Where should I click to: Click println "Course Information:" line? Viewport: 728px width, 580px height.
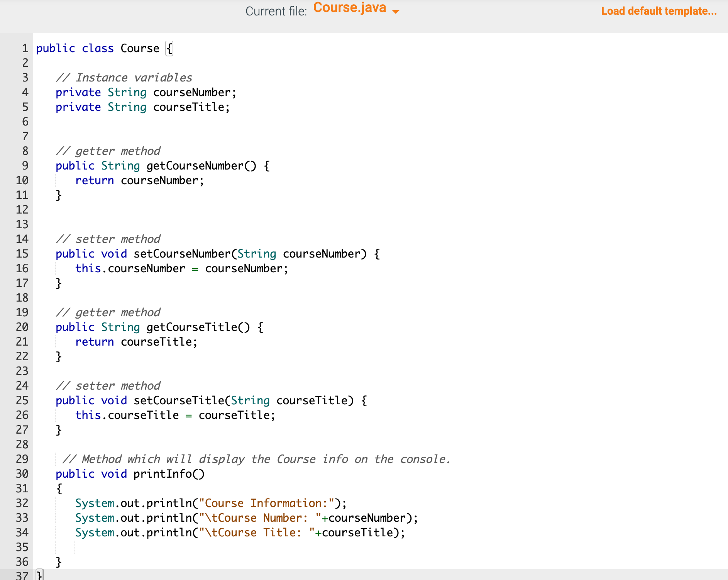(211, 503)
